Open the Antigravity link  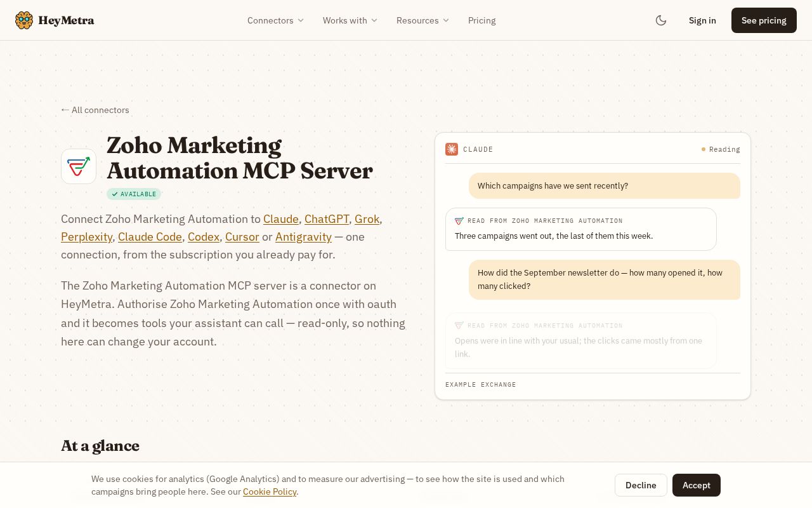point(303,237)
